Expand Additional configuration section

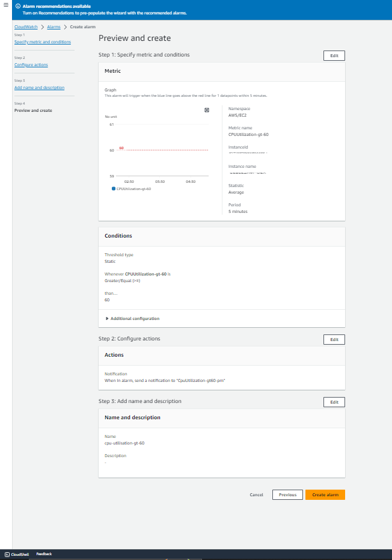click(132, 319)
